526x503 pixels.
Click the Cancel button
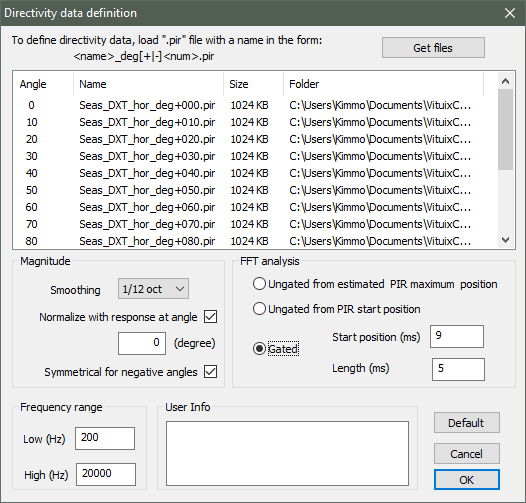coord(467,454)
